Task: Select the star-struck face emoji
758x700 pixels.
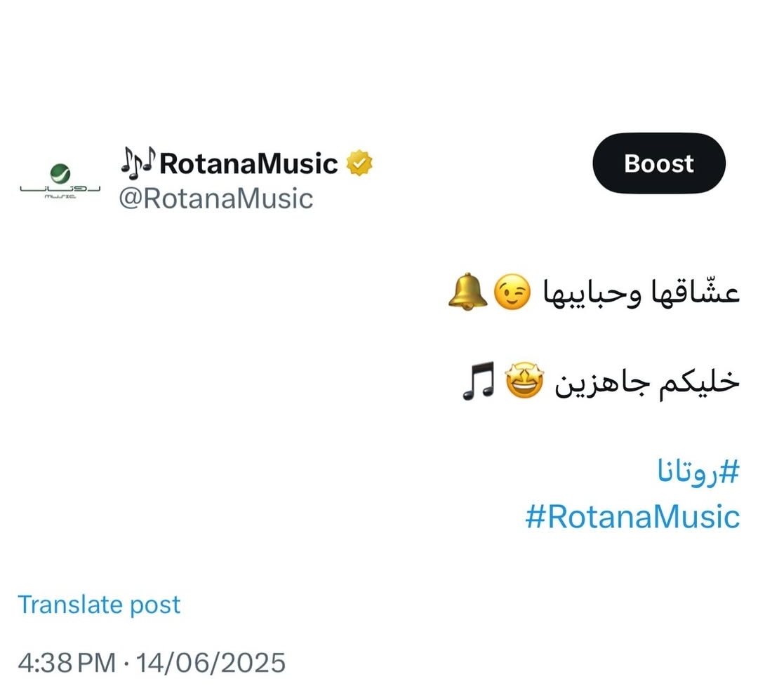Action: tap(524, 380)
